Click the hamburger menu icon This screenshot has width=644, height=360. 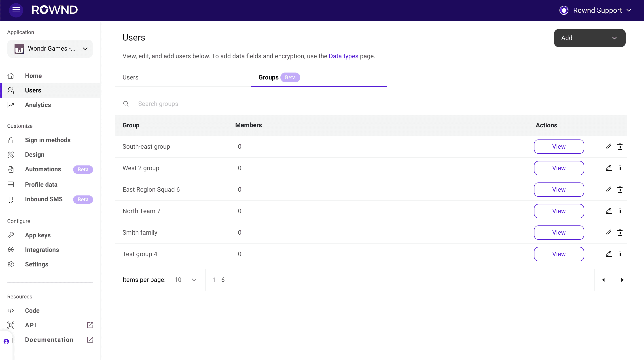click(16, 10)
